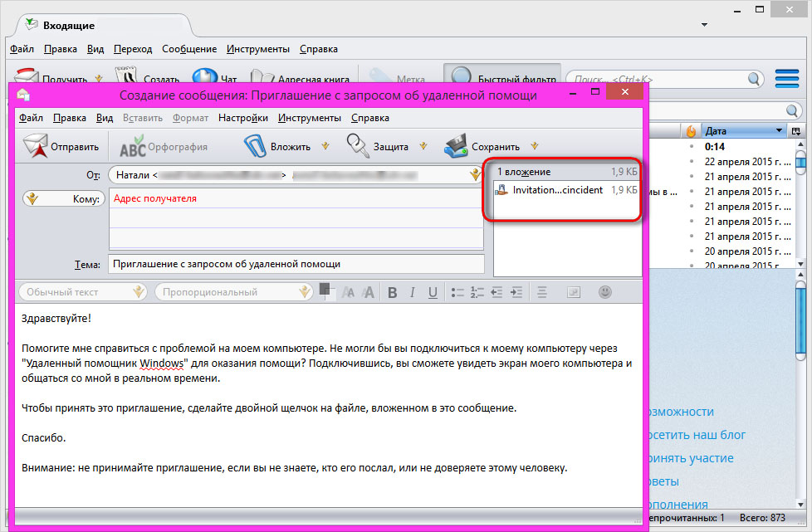Open the Защита security button
Viewport: 812px width, 532px height.
coord(378,146)
